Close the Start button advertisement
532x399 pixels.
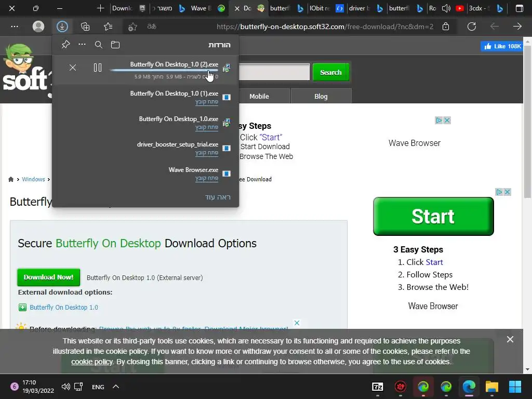(507, 192)
